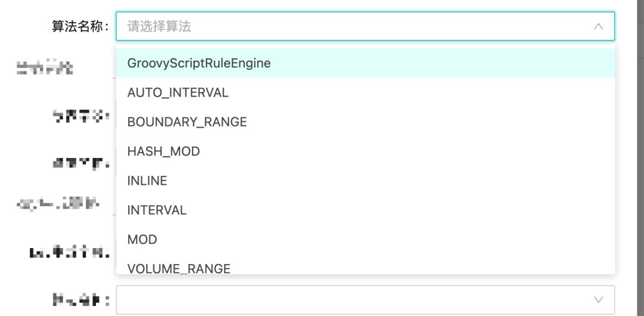Click the down chevron of the bottom dropdown
This screenshot has width=644, height=316.
[x=598, y=300]
